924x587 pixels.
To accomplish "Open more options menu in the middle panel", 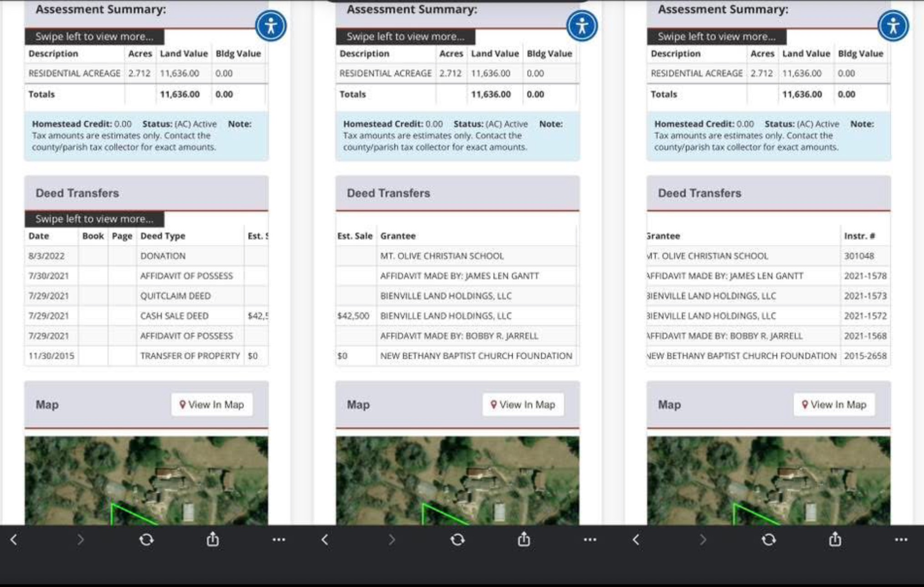I will [590, 540].
